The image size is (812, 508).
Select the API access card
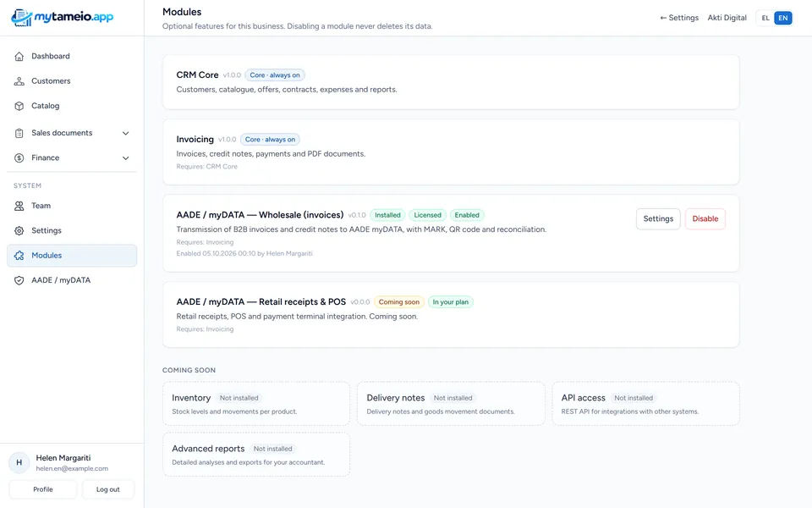coord(645,404)
